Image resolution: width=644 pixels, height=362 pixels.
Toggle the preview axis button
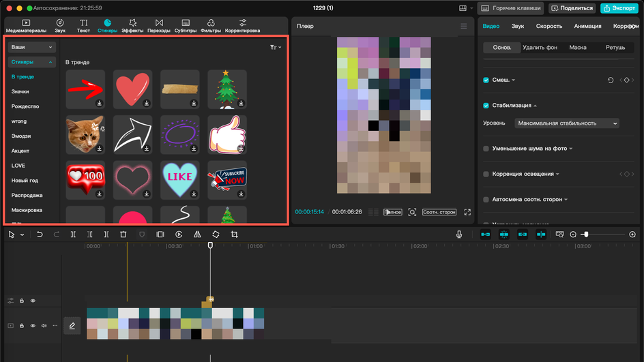click(541, 235)
